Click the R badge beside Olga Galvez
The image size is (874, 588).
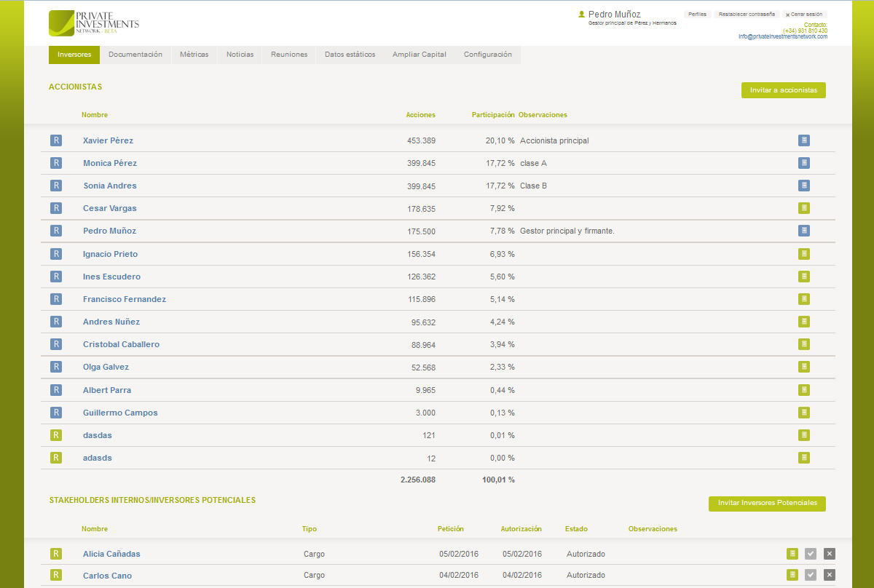tap(56, 367)
